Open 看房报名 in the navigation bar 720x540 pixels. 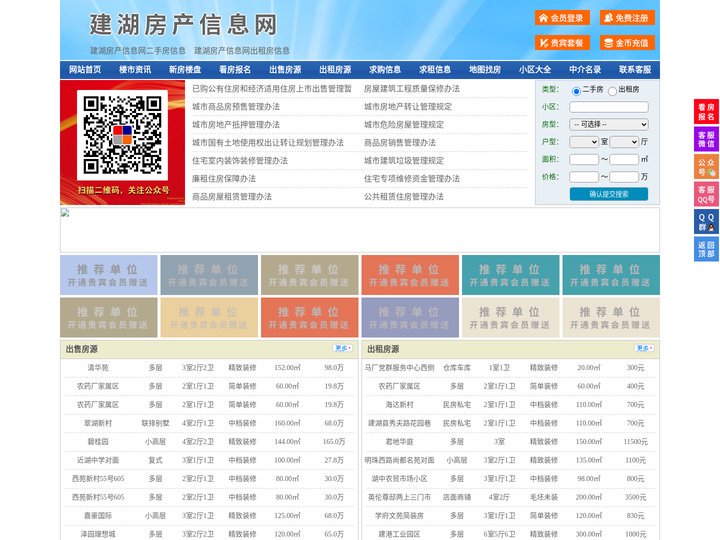tap(235, 70)
